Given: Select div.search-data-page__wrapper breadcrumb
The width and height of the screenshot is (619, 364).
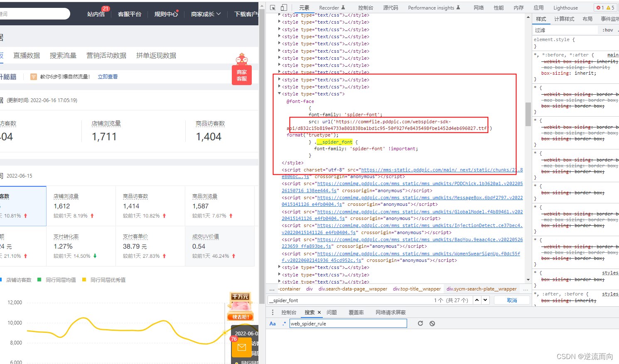Looking at the screenshot, I should coord(353,289).
